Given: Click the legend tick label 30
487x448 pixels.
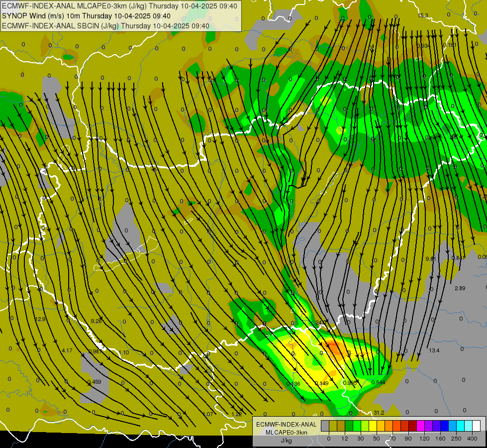Looking at the screenshot, I should click(x=361, y=439).
